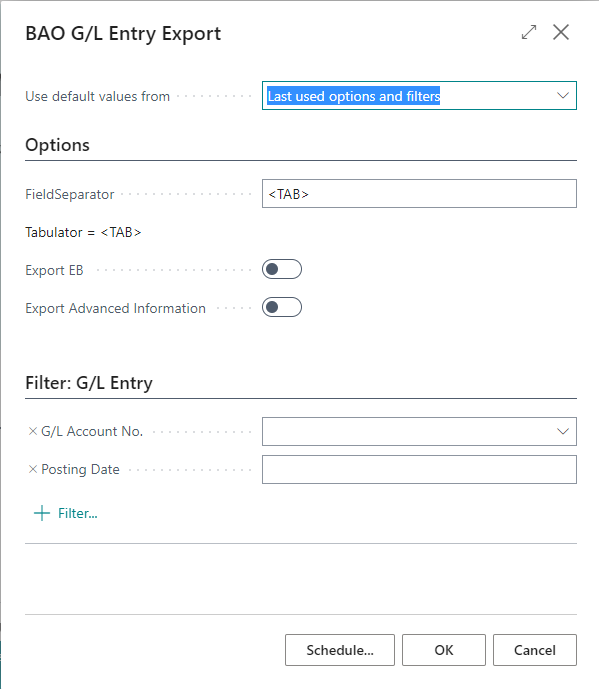Select the highlighted 'Last used options and filters' text
599x689 pixels.
tap(354, 96)
